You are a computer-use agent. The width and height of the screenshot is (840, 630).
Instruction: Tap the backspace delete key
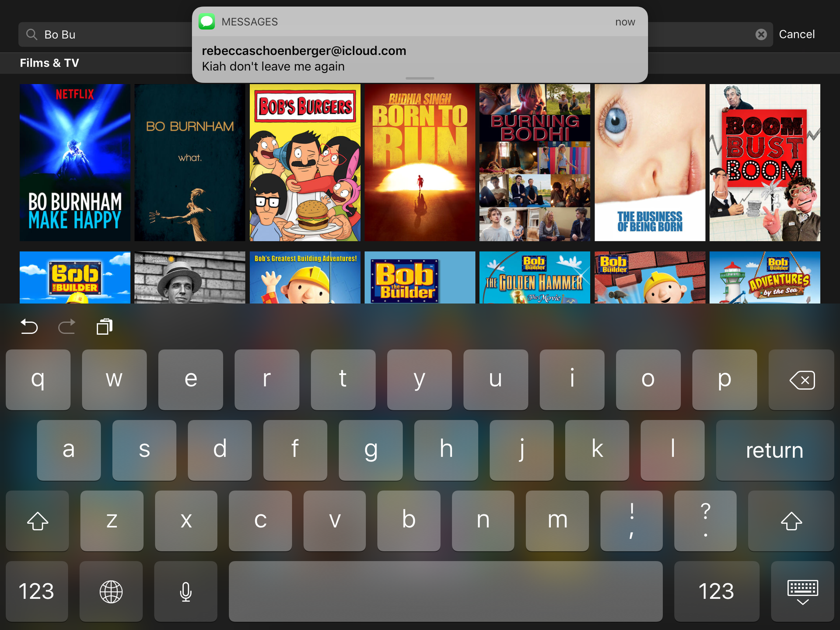tap(801, 380)
